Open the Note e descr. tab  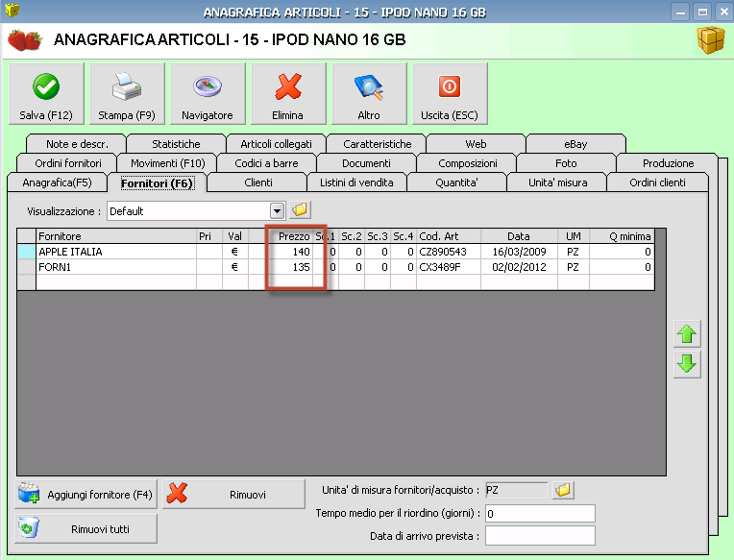77,144
